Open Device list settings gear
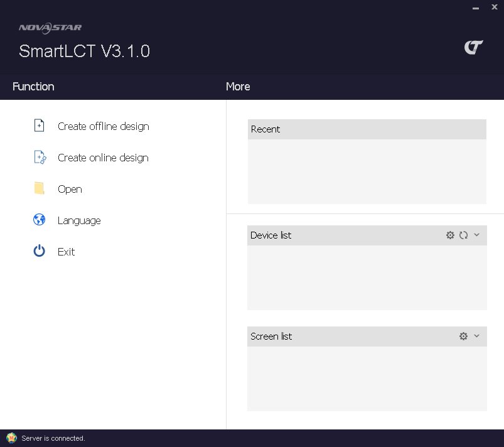The height and width of the screenshot is (447, 504). pyautogui.click(x=450, y=235)
